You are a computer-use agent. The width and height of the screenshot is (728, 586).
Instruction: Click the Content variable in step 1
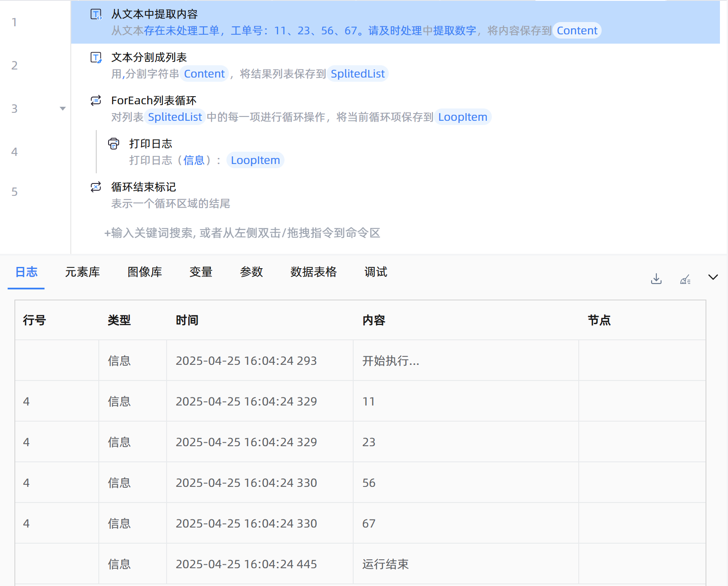(x=577, y=31)
